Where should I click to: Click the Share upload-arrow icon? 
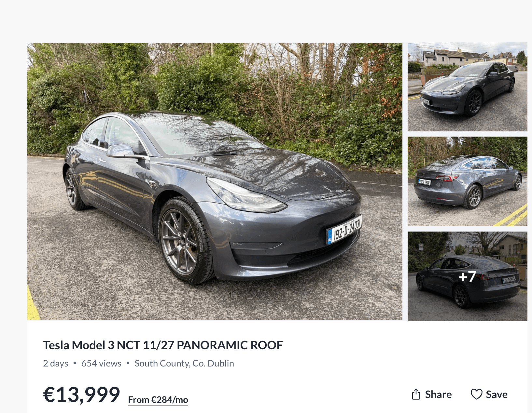(416, 394)
